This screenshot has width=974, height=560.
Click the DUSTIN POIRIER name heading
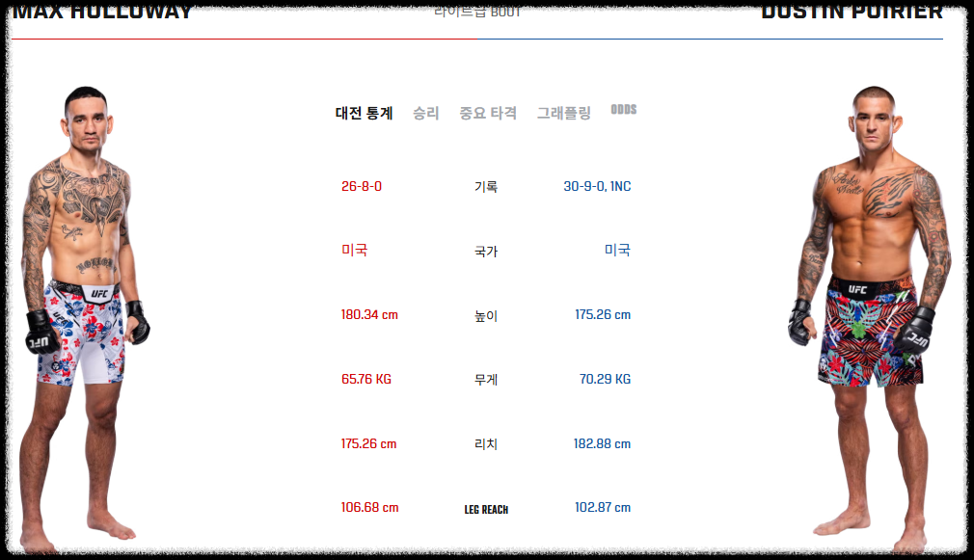(x=852, y=11)
